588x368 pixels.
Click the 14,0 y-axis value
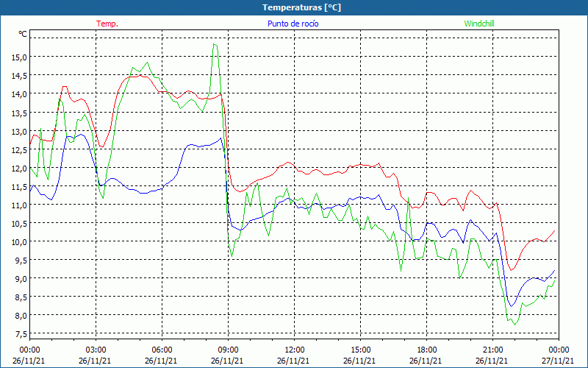point(19,95)
